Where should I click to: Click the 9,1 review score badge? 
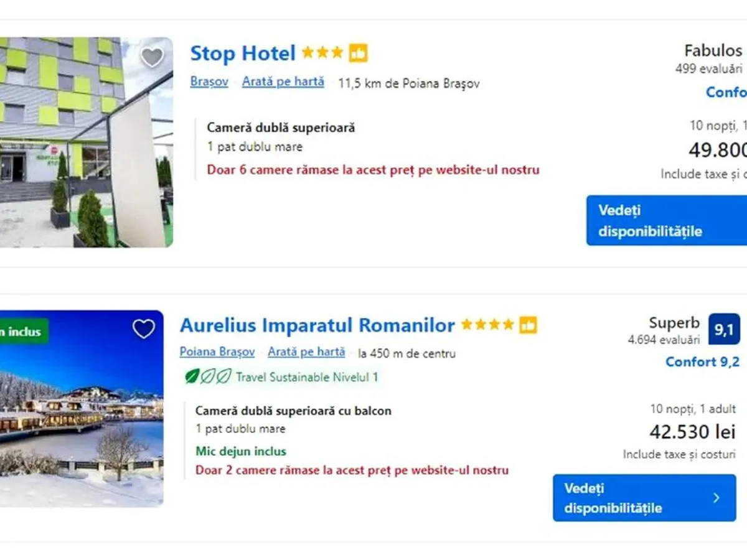tap(724, 330)
